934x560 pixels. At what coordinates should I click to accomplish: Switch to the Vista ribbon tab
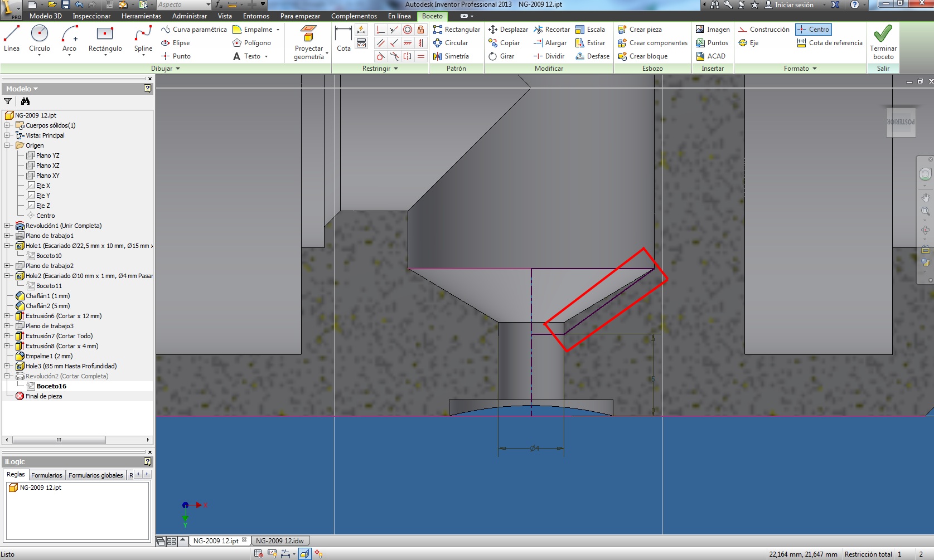pos(225,16)
